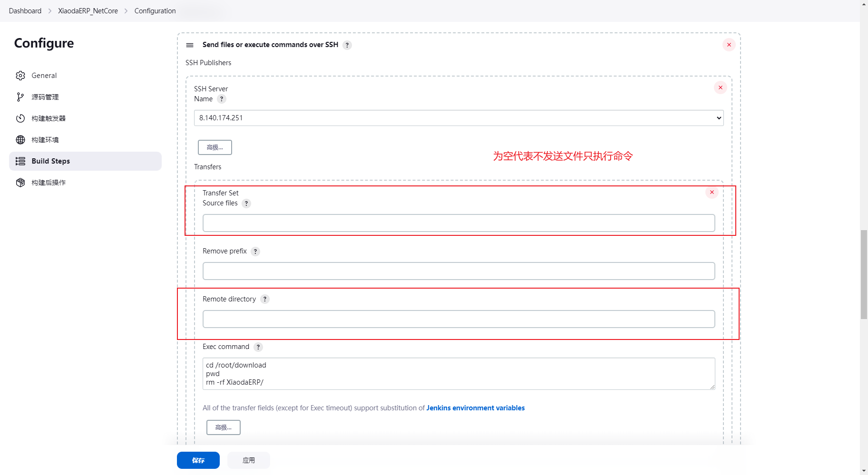Expand 高级 options under SSH Server
This screenshot has height=475, width=868.
click(215, 147)
